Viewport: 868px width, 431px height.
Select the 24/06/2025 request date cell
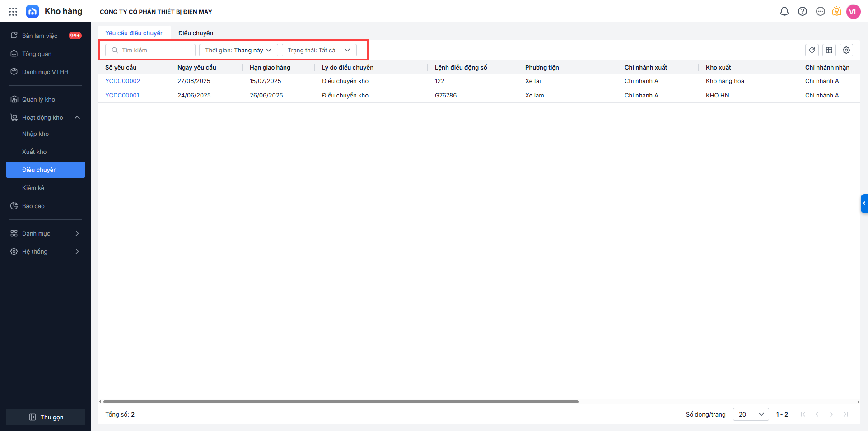point(194,95)
